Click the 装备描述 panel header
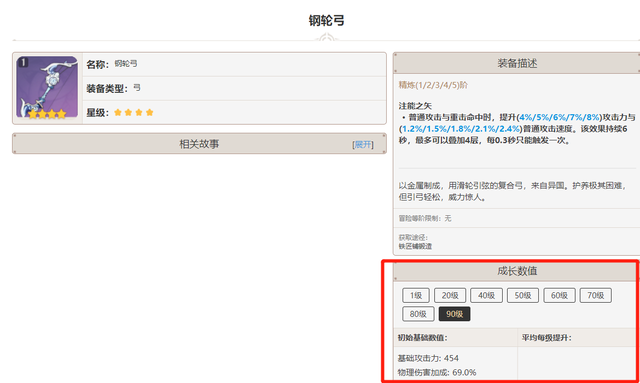Screen dimensions: 640x383 pos(517,63)
